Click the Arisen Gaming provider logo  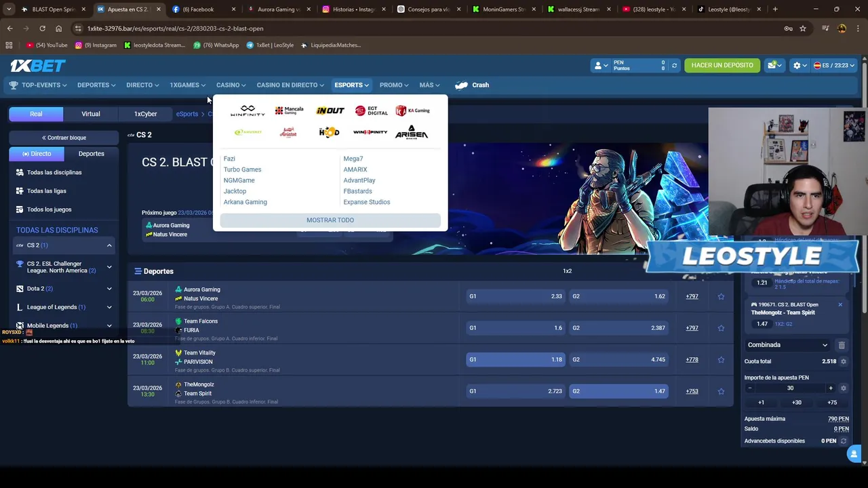412,132
